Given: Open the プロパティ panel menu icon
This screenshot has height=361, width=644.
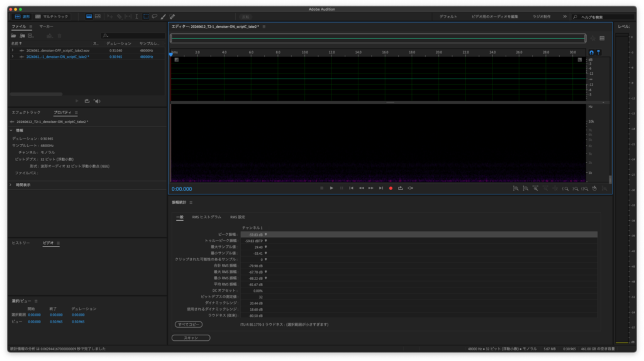Looking at the screenshot, I should [76, 113].
